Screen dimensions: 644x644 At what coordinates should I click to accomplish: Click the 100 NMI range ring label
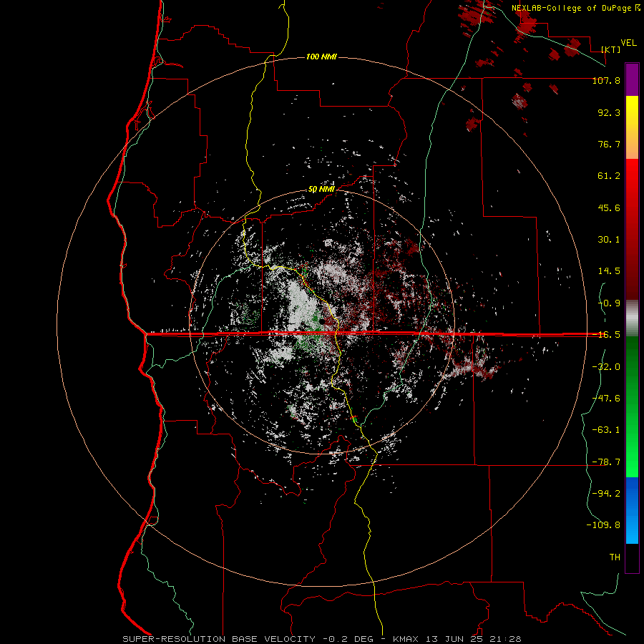(321, 57)
